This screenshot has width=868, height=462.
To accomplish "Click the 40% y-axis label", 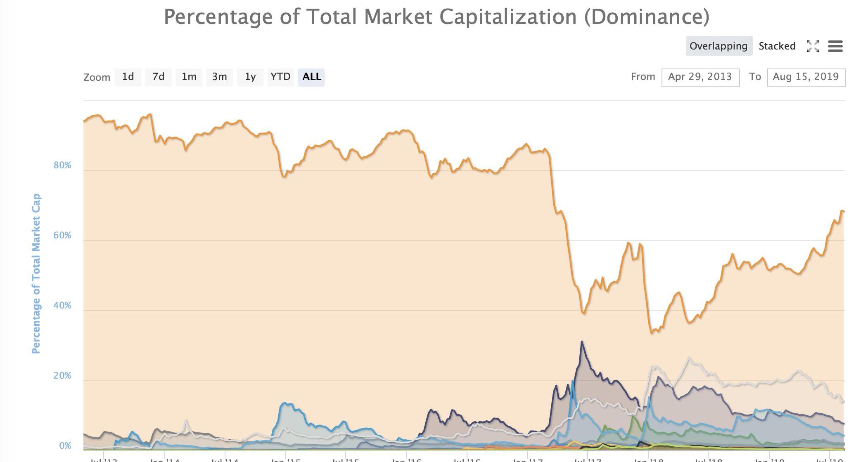I will (62, 306).
